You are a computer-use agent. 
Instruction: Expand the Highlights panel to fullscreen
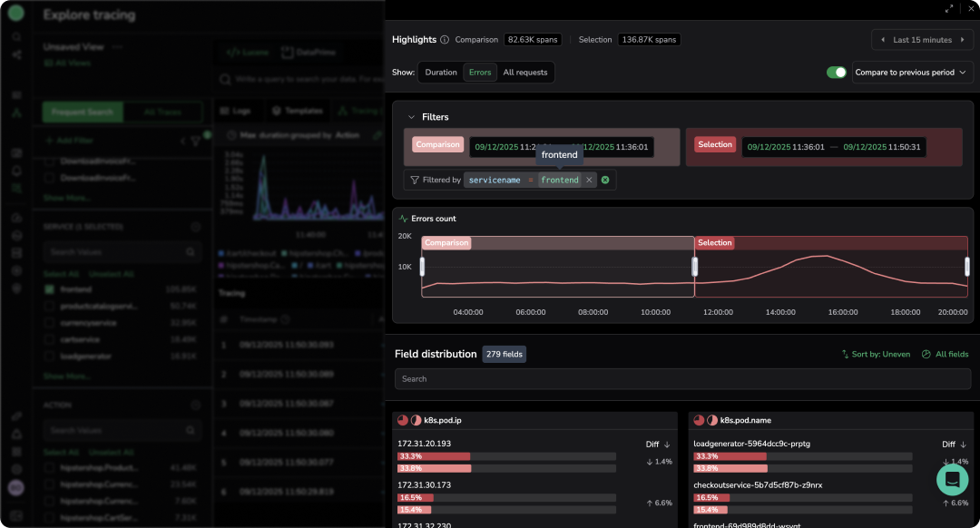[x=949, y=8]
